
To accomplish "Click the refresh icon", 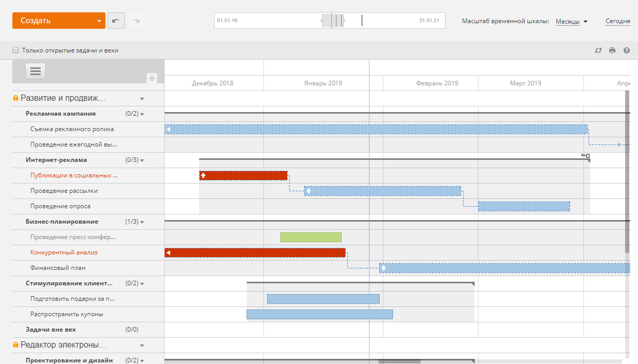I will click(x=598, y=50).
